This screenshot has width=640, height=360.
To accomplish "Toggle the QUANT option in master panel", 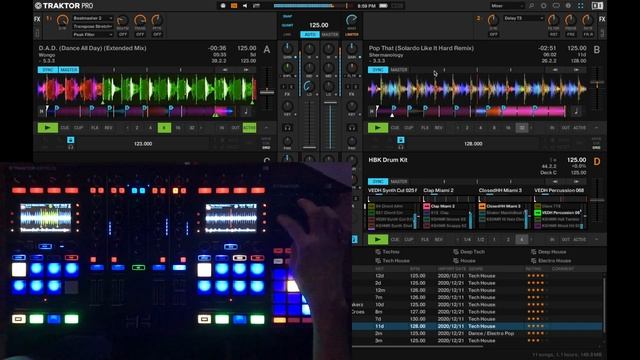I will [287, 25].
